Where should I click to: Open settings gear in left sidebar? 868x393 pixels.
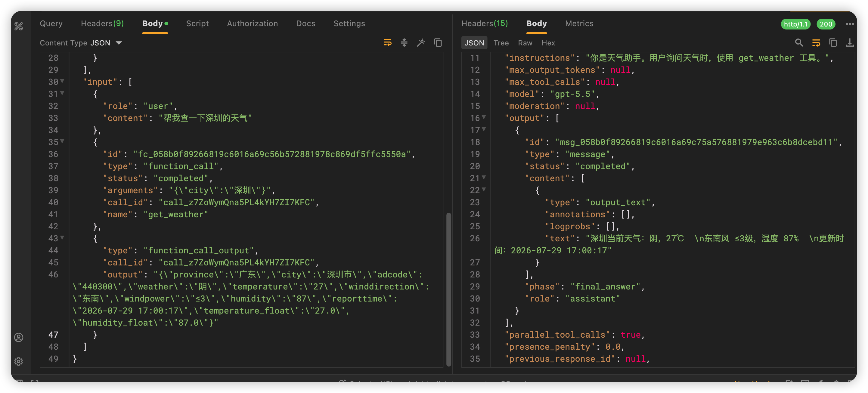(19, 361)
